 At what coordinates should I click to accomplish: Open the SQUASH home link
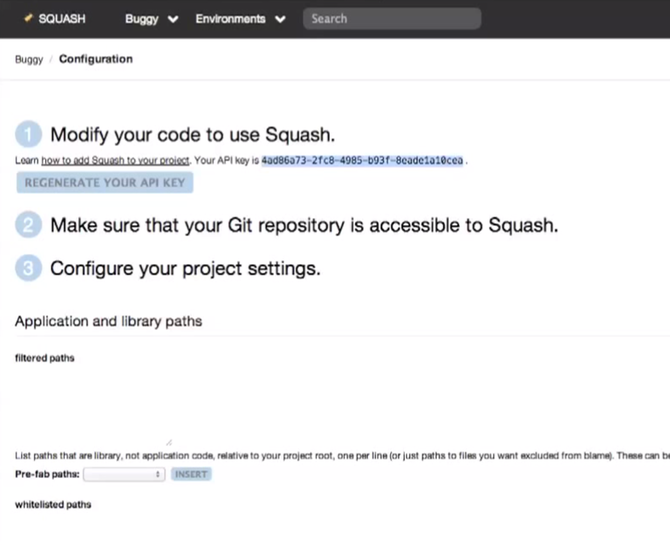click(x=62, y=19)
